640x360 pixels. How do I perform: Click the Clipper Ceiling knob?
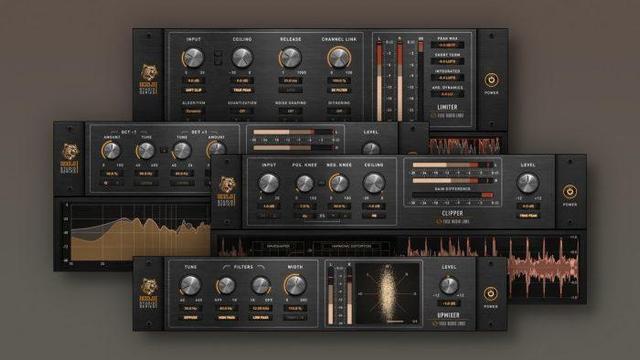pos(373,183)
